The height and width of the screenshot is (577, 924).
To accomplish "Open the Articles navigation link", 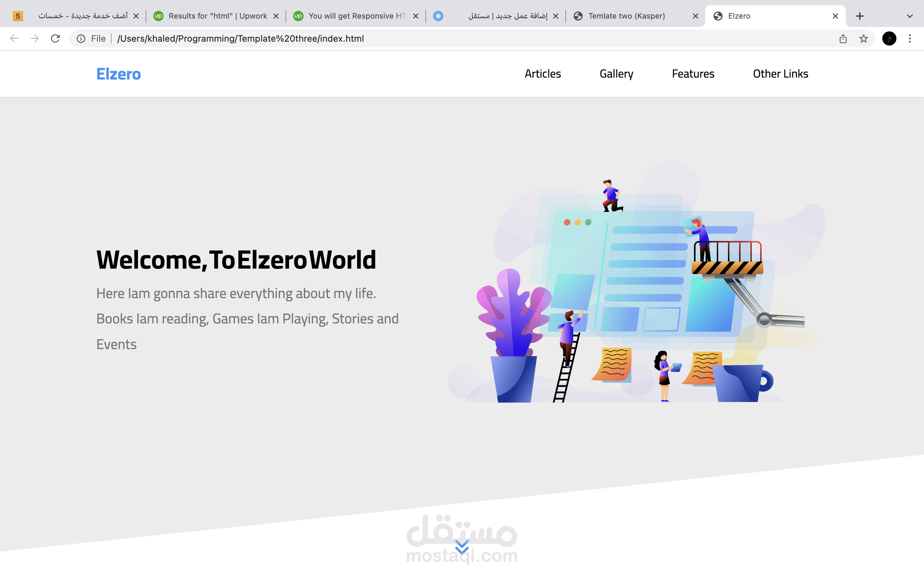I will (543, 74).
